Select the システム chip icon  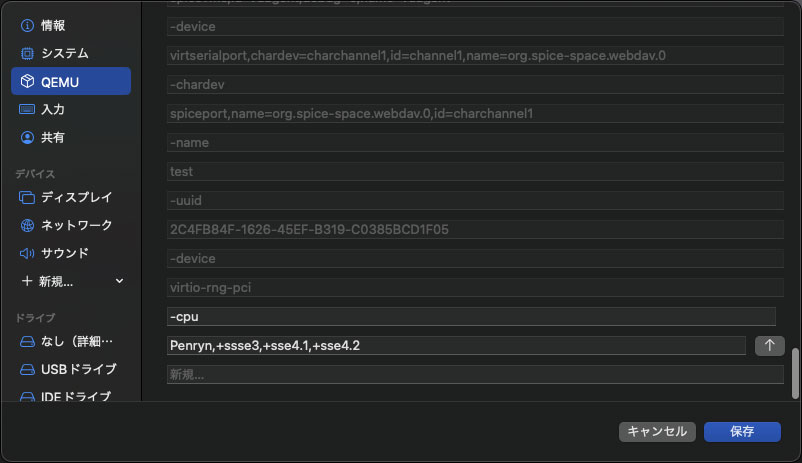[27, 53]
